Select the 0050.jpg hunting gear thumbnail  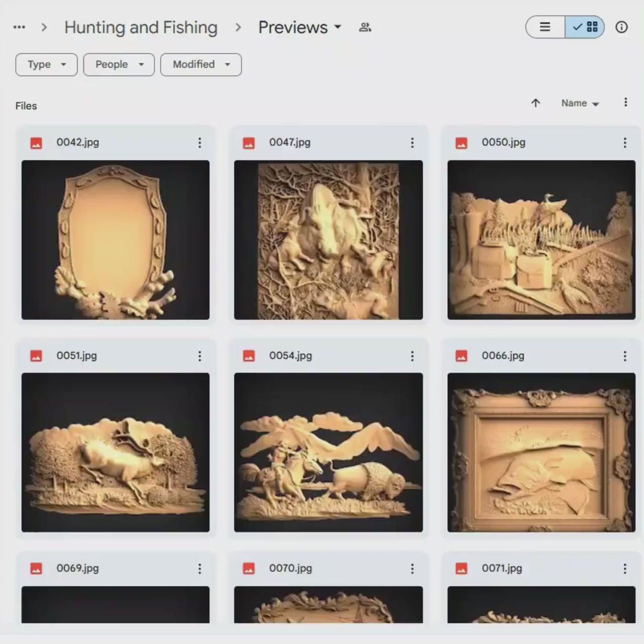coord(541,240)
